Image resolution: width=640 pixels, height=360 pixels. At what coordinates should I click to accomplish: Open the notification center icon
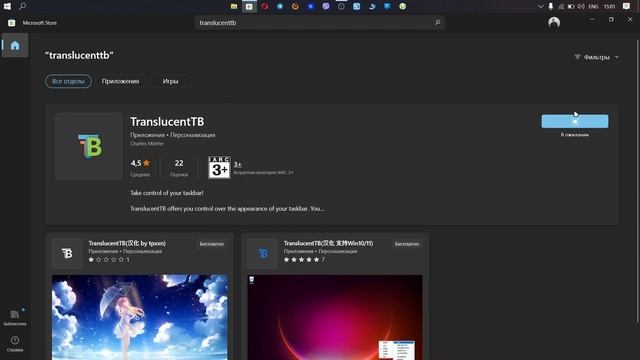coord(627,6)
